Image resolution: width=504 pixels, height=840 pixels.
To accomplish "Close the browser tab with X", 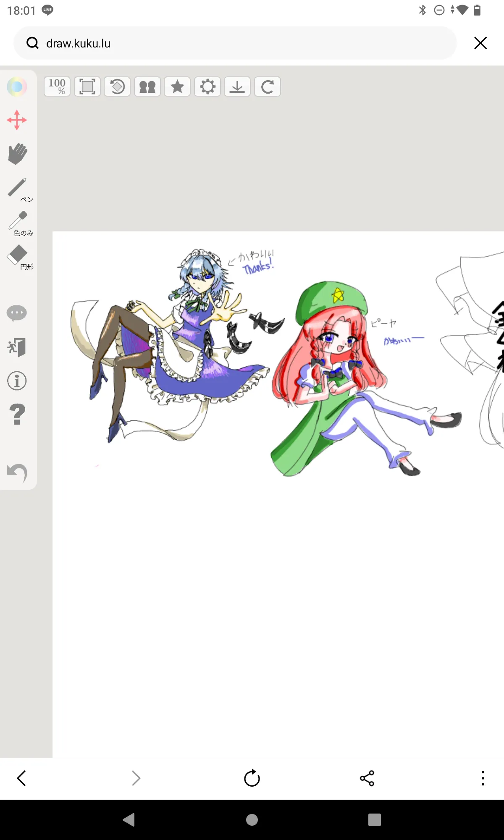I will (x=480, y=43).
